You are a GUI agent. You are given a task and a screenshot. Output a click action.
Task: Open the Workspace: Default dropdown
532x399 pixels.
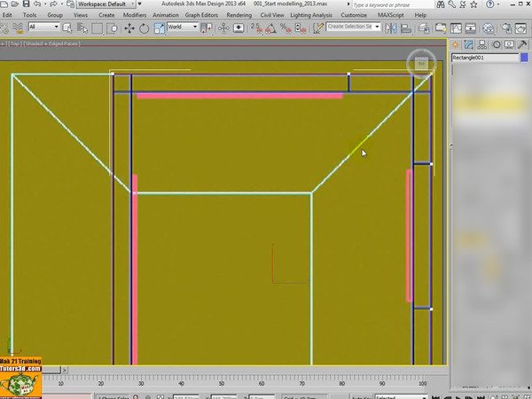tap(106, 4)
